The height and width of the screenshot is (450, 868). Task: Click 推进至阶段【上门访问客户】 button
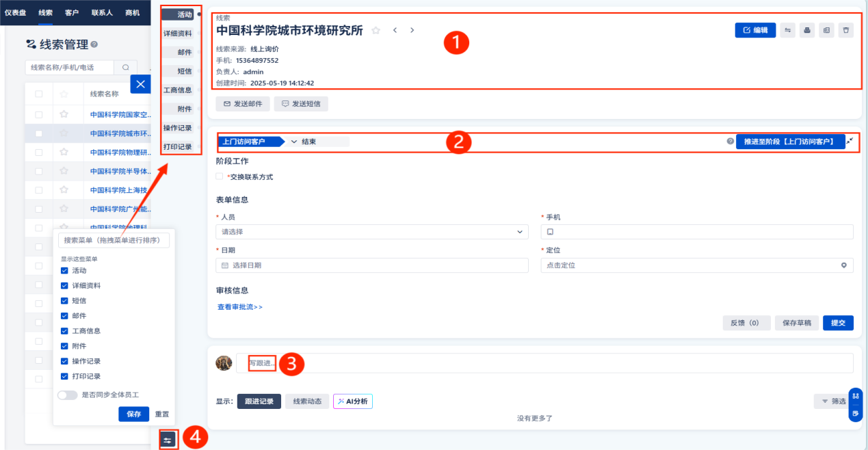coord(791,142)
